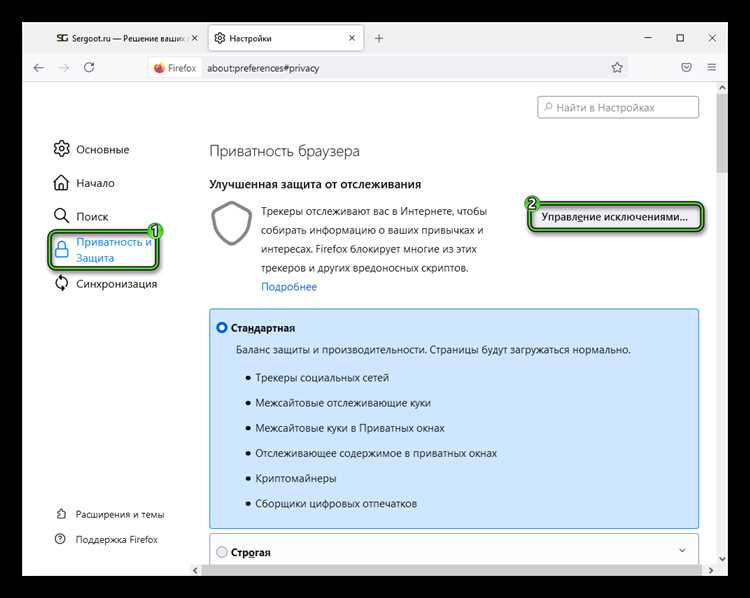Maximize the Firefox window
The image size is (750, 598).
(x=680, y=38)
